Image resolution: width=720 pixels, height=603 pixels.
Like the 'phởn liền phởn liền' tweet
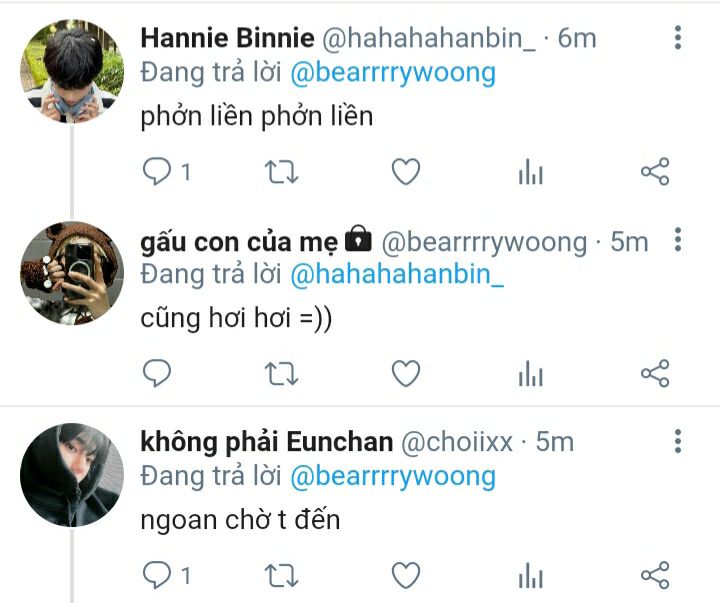406,172
